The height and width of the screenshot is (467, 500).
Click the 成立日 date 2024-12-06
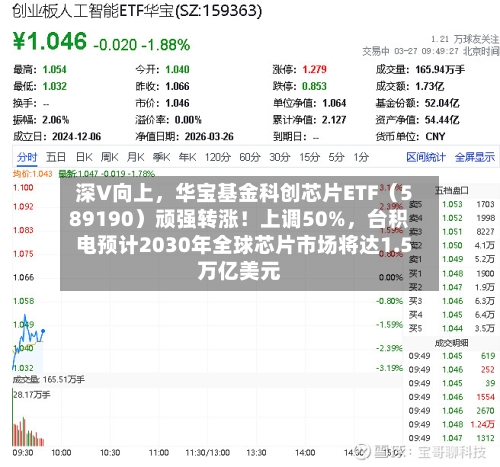(76, 136)
